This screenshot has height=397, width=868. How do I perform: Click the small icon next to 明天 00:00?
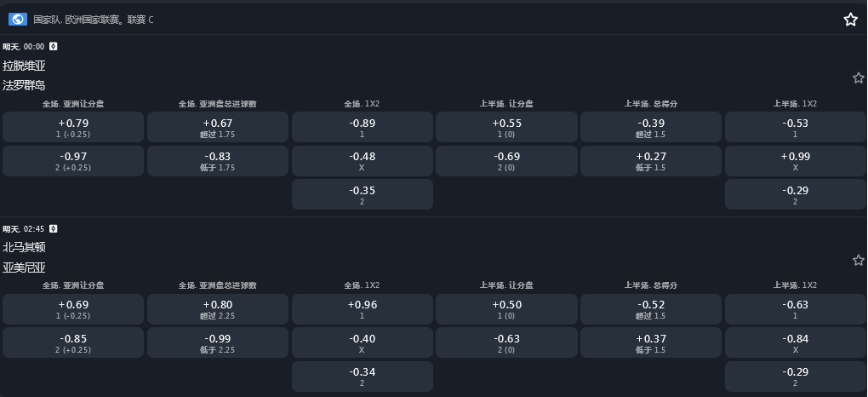[x=54, y=47]
